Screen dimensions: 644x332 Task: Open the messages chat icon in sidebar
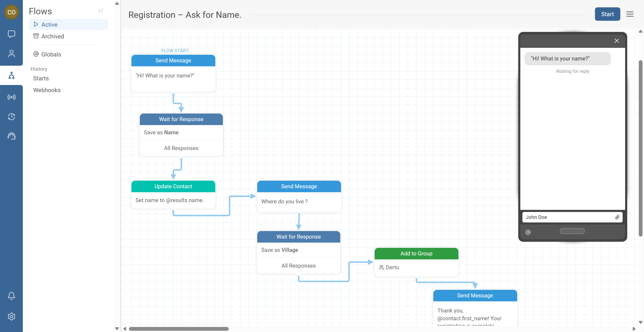click(11, 34)
